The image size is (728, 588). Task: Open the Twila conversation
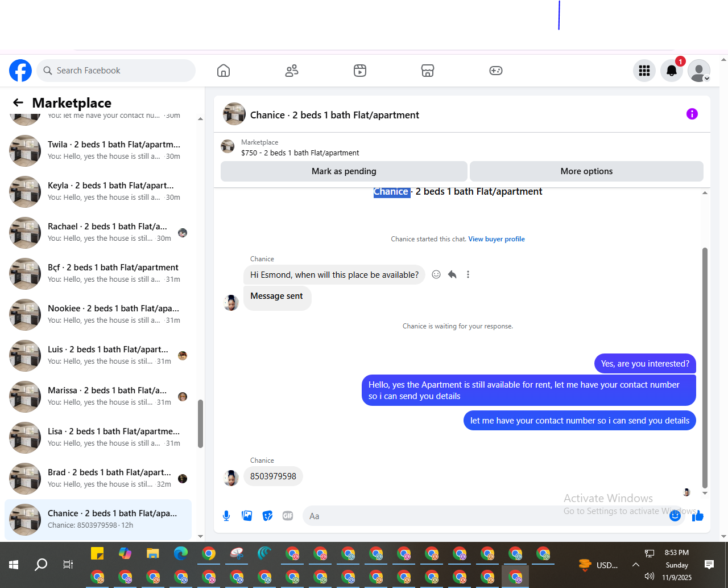pos(98,150)
